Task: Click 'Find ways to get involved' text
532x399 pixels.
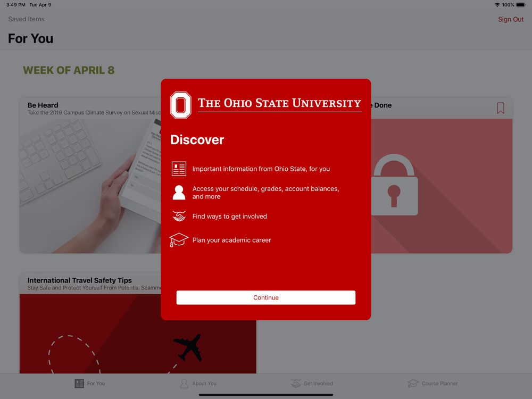Action: coord(230,217)
